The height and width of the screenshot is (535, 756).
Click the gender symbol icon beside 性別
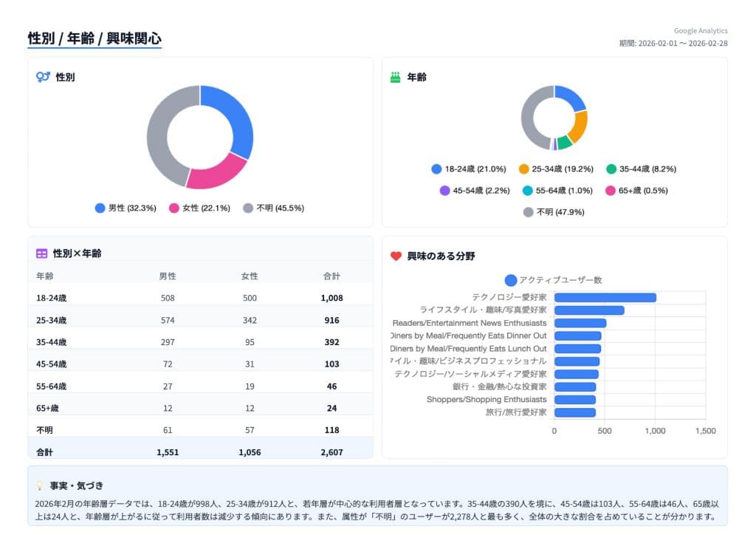click(43, 77)
